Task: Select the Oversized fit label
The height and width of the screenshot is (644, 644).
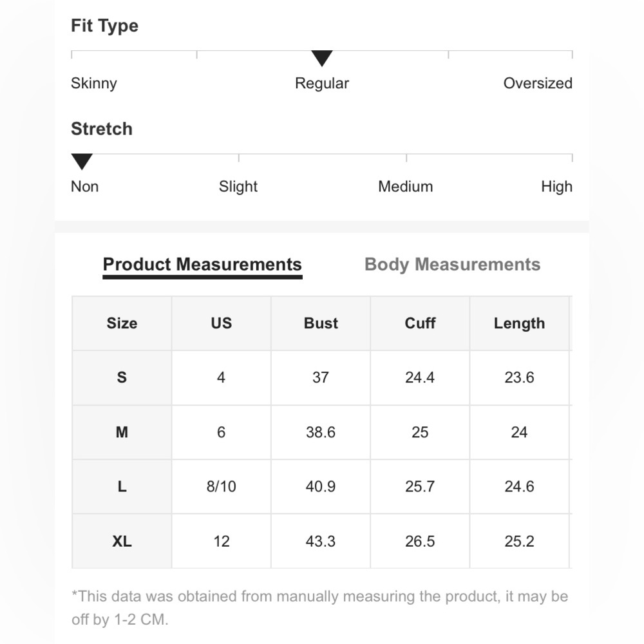Action: (538, 83)
